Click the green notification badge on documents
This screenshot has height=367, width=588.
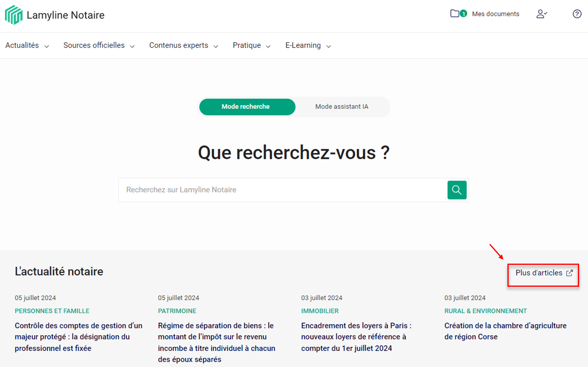463,14
